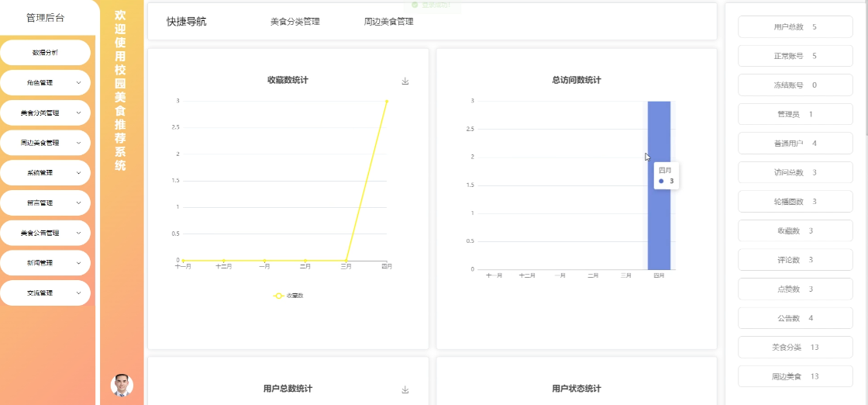Expand the 交流管理 menu chevron
This screenshot has width=868, height=405.
[78, 293]
